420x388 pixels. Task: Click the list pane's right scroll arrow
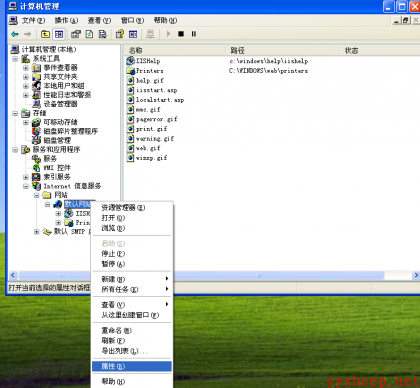416,275
